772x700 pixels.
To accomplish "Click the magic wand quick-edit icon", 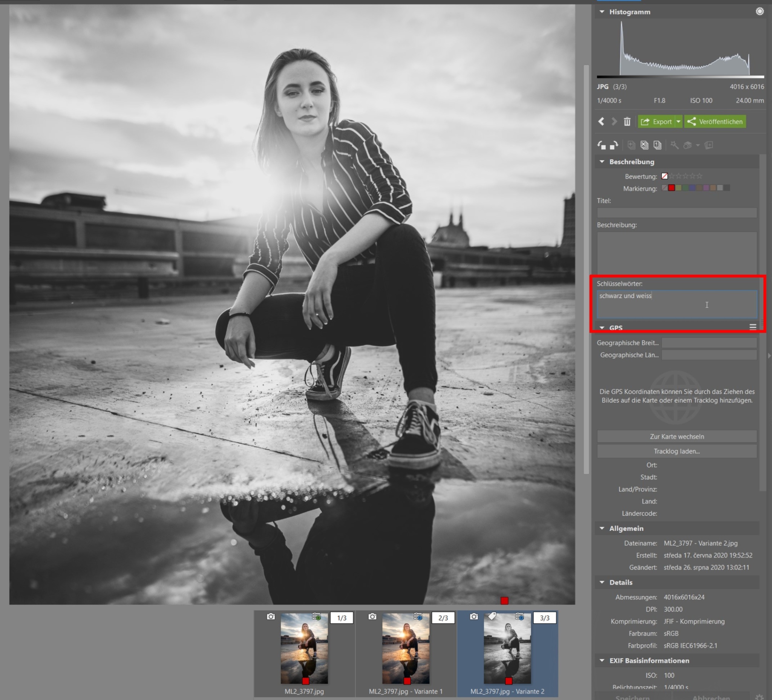I will pos(675,145).
